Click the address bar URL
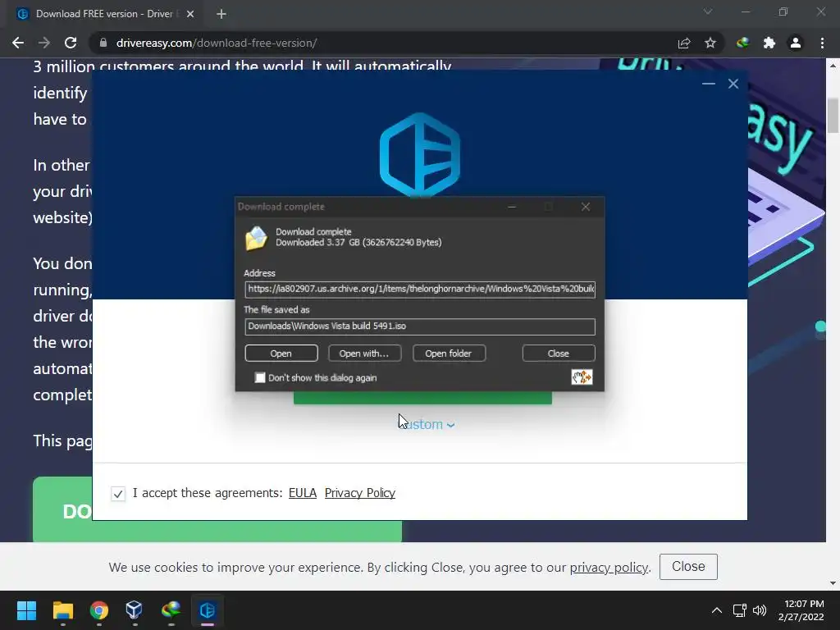The height and width of the screenshot is (630, 840). point(217,43)
